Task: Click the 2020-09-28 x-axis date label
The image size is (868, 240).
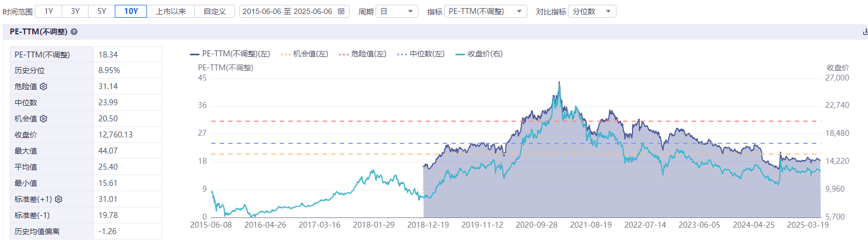Action: click(536, 225)
